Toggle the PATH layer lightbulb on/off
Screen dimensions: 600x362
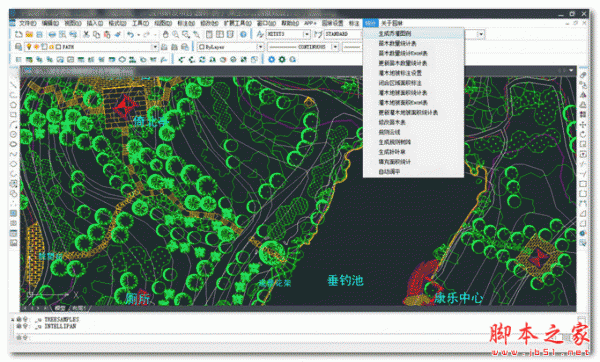[x=29, y=47]
